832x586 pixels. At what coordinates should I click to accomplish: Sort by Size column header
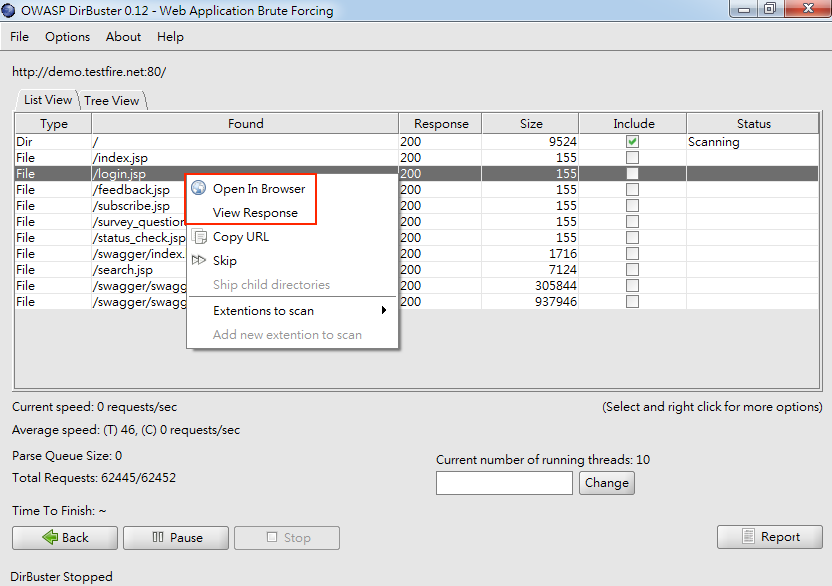531,124
